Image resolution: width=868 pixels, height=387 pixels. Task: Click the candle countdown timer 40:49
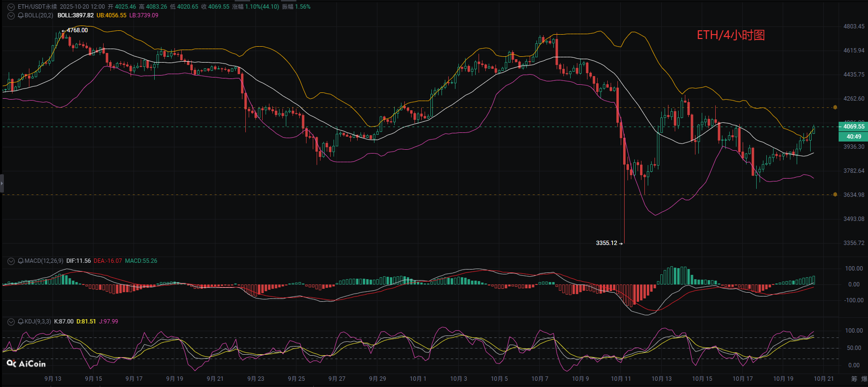854,137
